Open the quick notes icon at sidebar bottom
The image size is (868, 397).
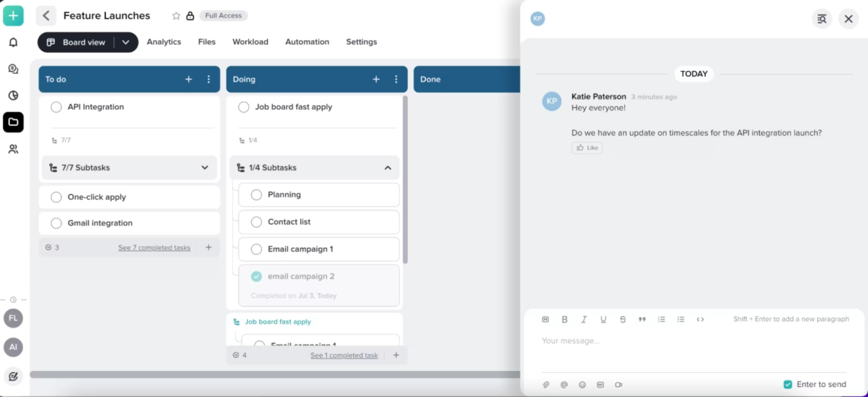click(x=13, y=376)
